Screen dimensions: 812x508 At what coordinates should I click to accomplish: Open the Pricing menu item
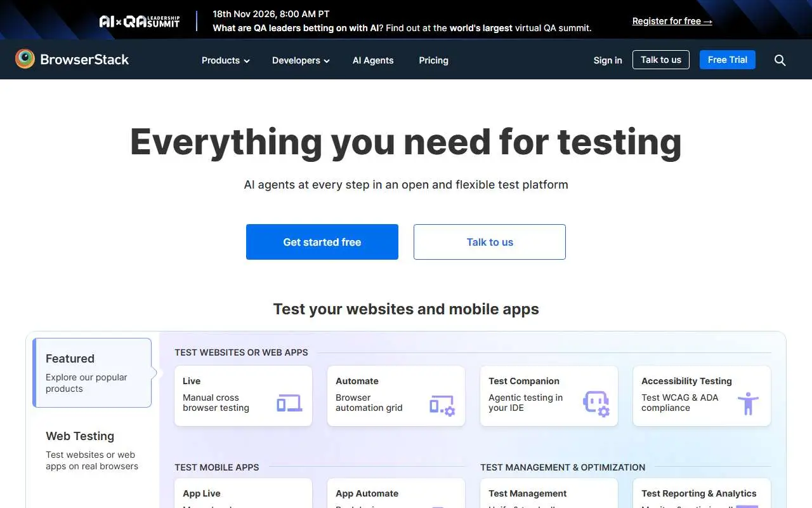(x=434, y=60)
